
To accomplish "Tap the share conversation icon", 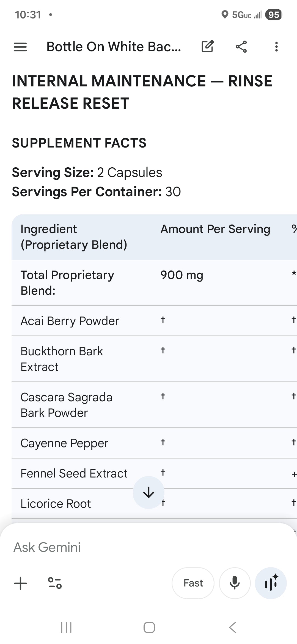I will (241, 47).
